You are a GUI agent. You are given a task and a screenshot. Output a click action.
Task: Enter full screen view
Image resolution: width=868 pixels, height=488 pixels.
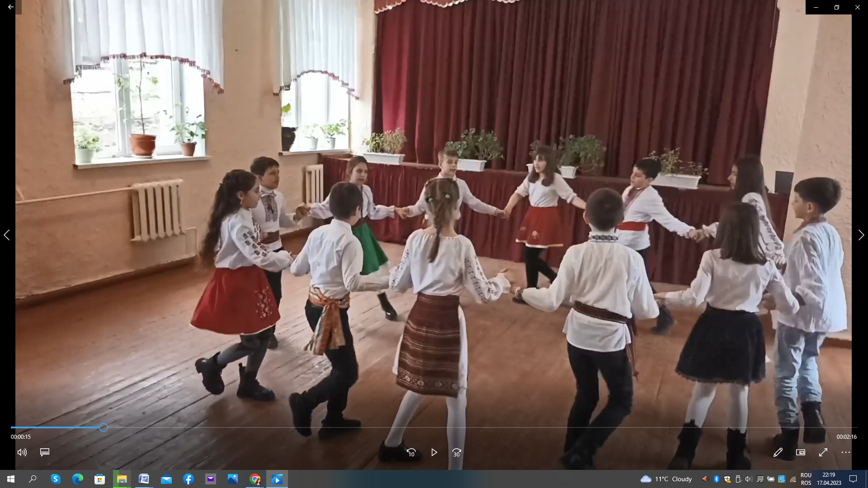(823, 452)
